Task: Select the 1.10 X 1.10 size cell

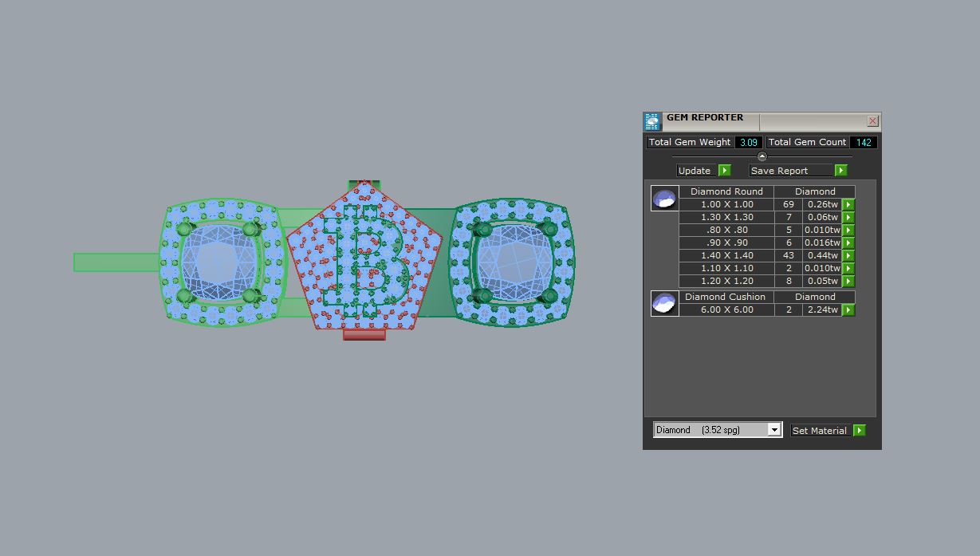Action: (x=726, y=269)
